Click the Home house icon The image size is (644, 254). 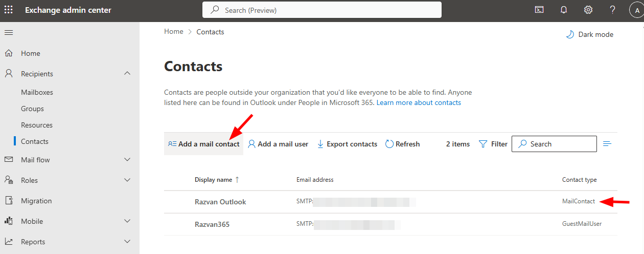[x=9, y=53]
